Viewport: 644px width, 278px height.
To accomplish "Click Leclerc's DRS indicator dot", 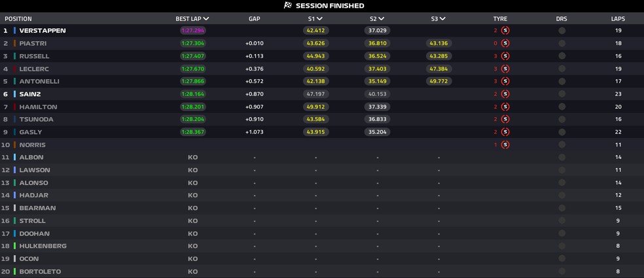I will point(562,69).
